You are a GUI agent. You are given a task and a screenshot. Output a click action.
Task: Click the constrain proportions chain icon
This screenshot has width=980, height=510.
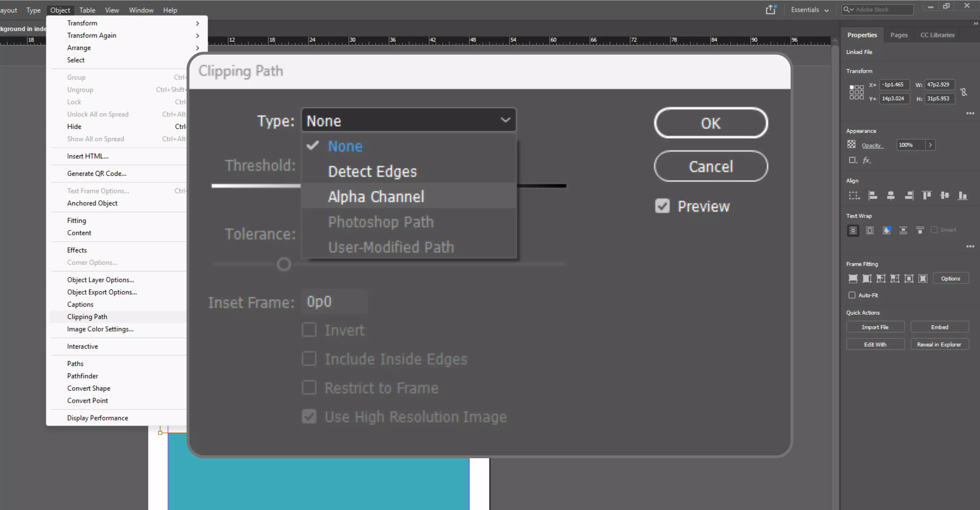pyautogui.click(x=963, y=92)
